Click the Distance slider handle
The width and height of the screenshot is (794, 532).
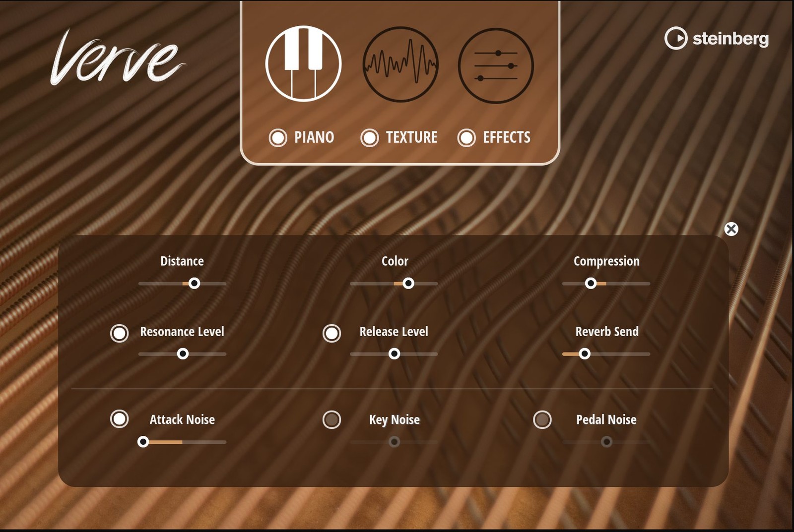click(195, 283)
